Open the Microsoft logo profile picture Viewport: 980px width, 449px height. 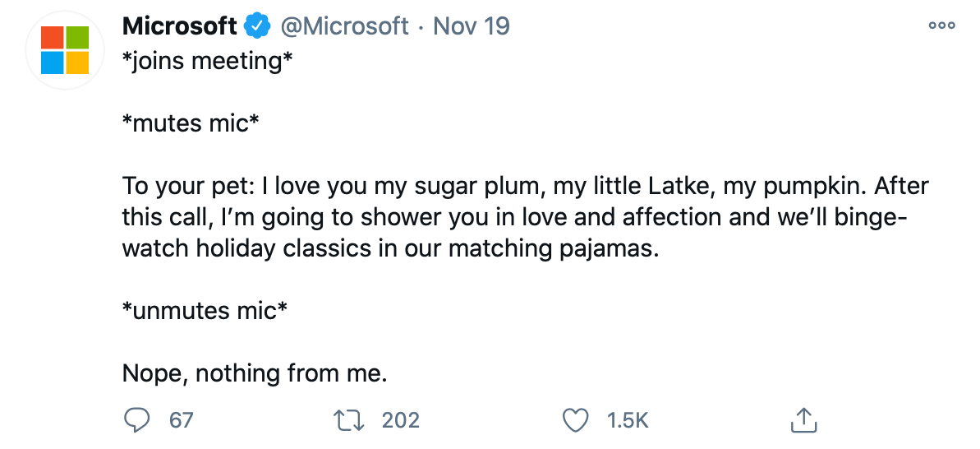click(65, 50)
